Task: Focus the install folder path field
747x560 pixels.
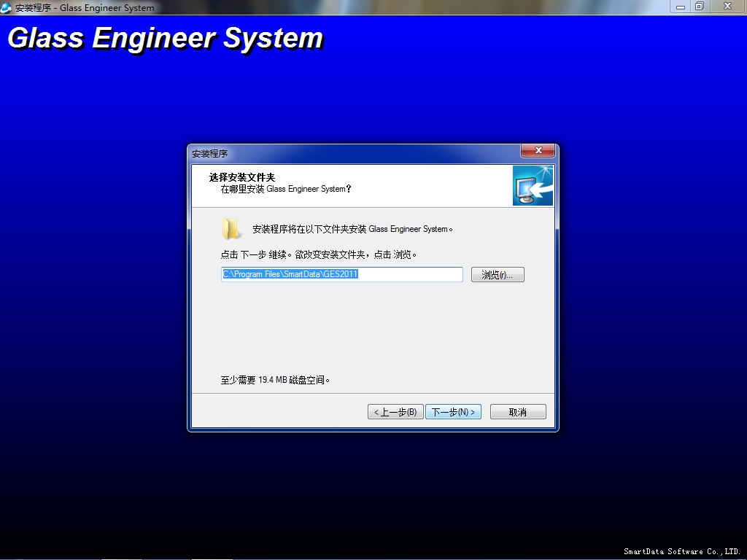Action: [x=342, y=274]
